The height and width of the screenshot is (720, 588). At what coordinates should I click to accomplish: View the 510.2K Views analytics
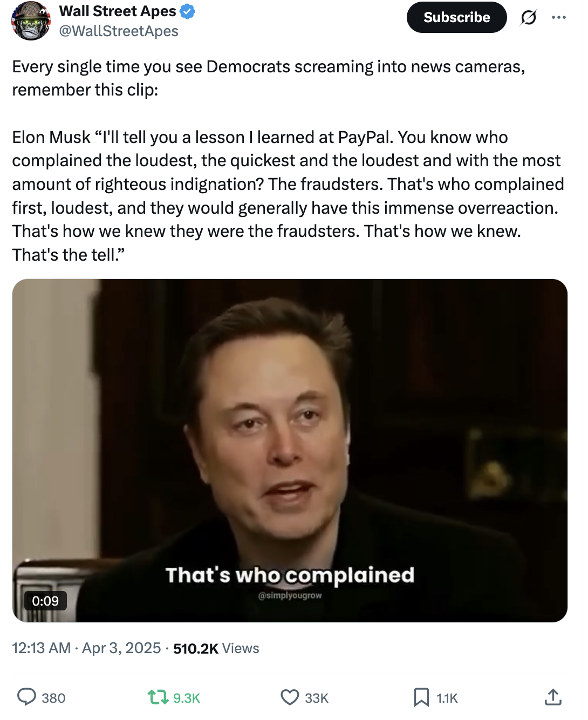click(216, 648)
